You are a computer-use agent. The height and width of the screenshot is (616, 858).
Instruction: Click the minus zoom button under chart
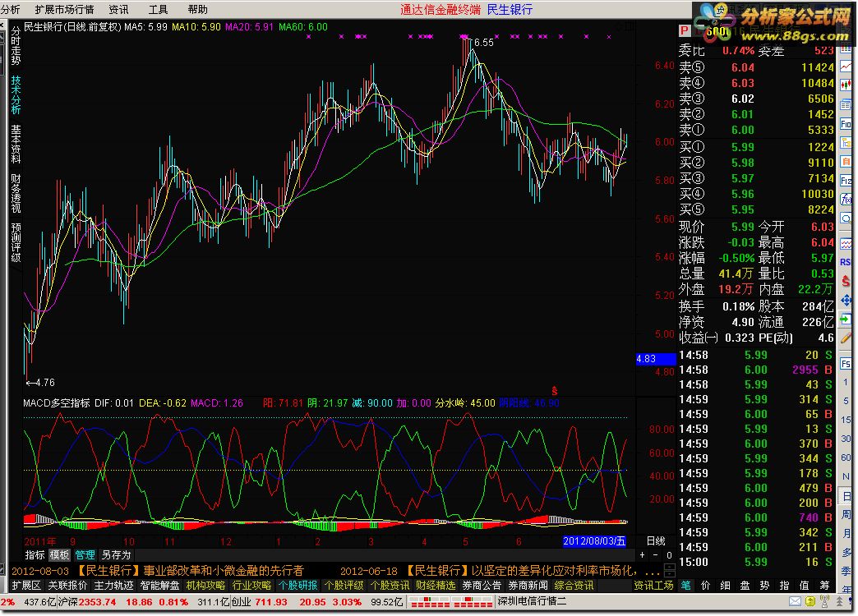tap(656, 554)
